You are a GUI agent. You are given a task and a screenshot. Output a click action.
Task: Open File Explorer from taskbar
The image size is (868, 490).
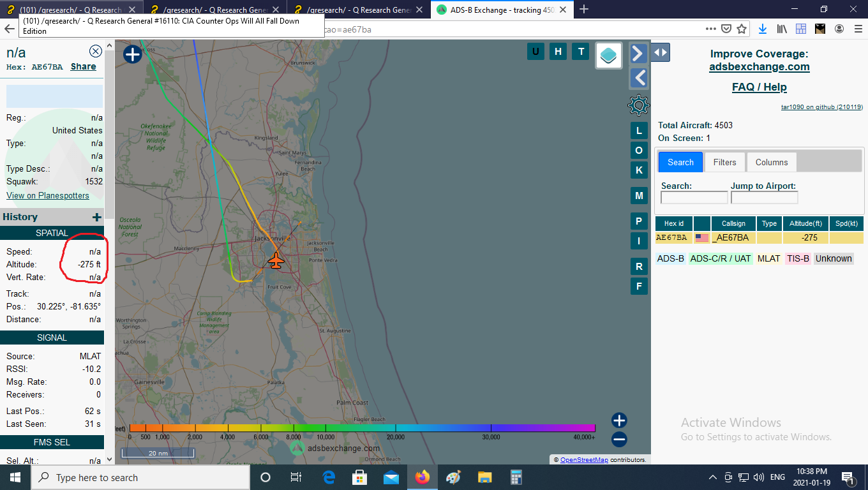(x=484, y=477)
